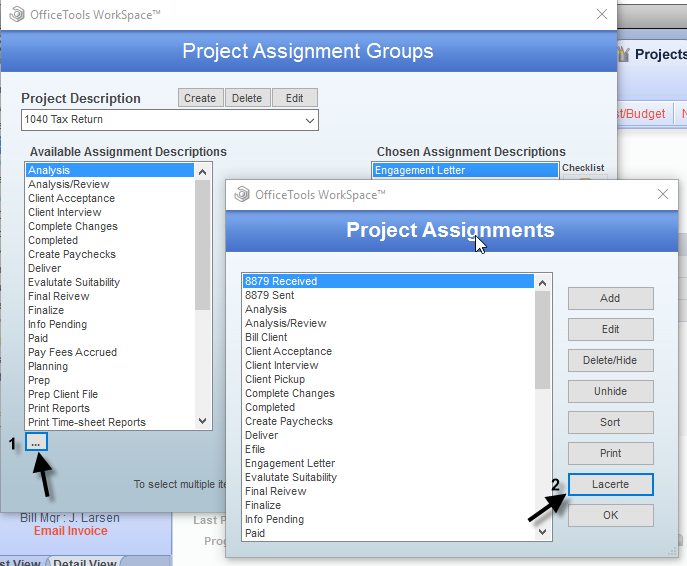This screenshot has width=687, height=566.
Task: Select Client Acceptance in Available list
Action: click(110, 198)
